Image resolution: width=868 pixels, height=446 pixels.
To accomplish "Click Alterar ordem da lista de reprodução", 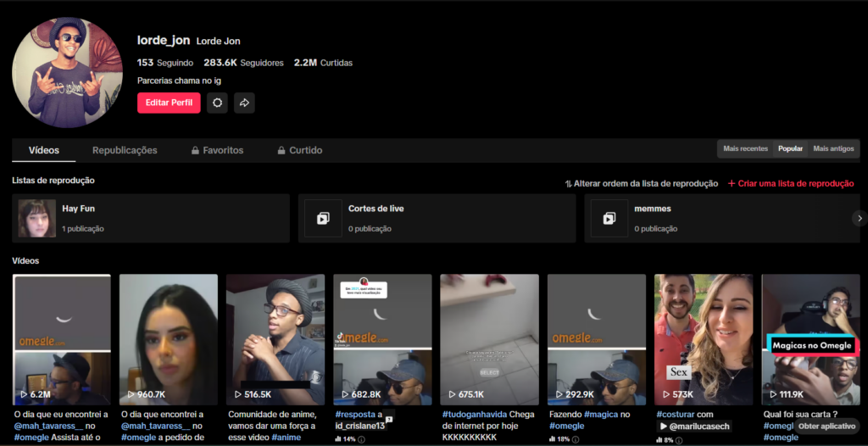I will coord(642,183).
